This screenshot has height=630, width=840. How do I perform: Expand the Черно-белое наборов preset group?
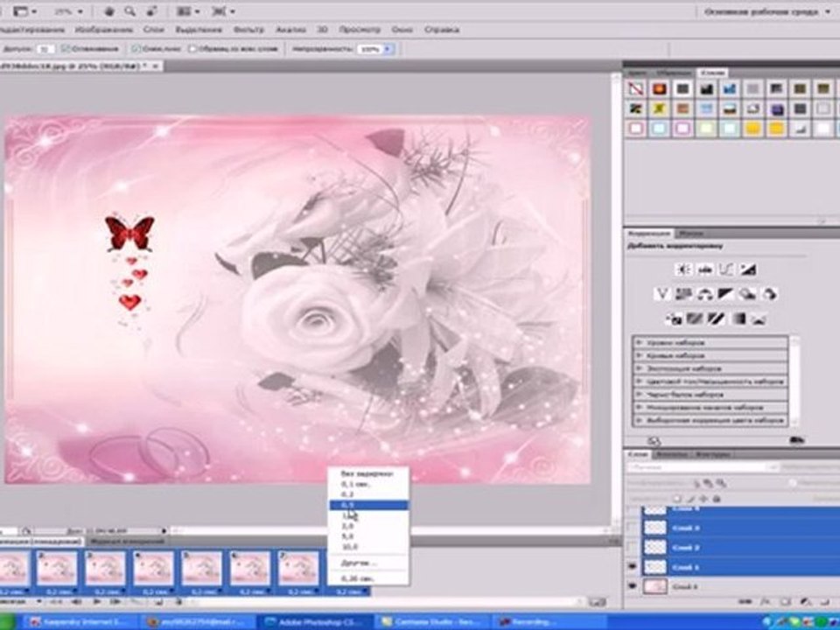coord(638,395)
